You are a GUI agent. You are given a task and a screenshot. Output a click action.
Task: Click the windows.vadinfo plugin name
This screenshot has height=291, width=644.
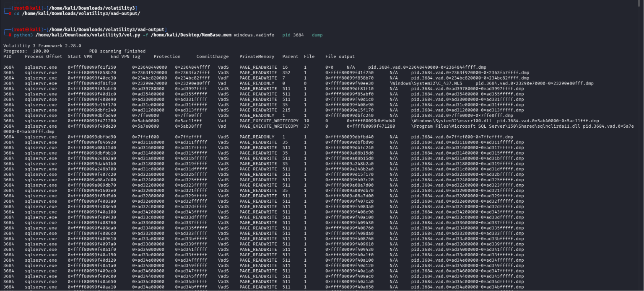click(x=254, y=35)
